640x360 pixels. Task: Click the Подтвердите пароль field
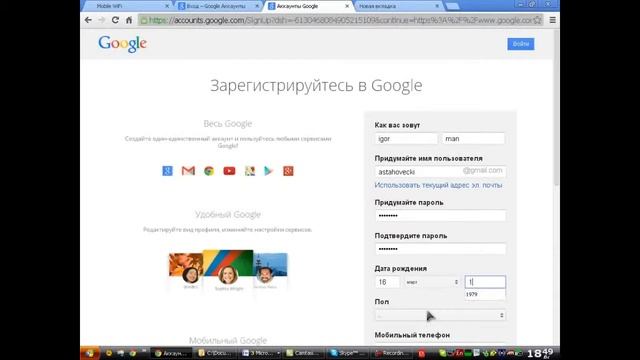(x=440, y=249)
